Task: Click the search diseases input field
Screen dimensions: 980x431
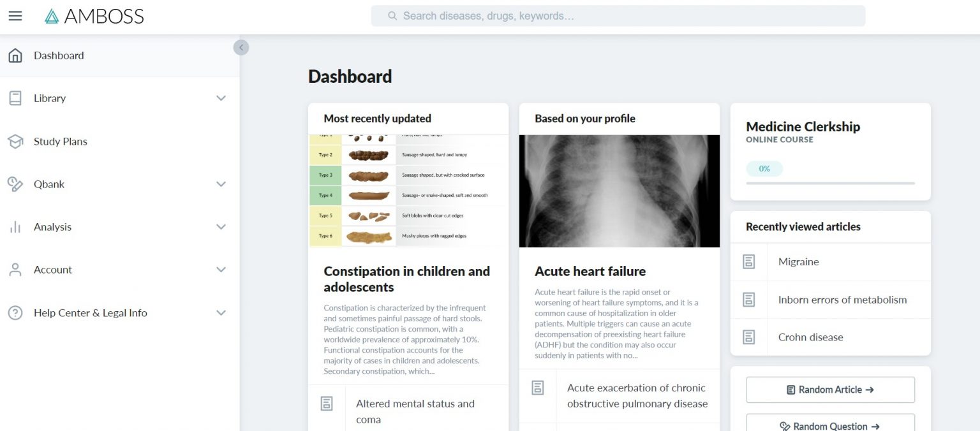Action: 618,15
